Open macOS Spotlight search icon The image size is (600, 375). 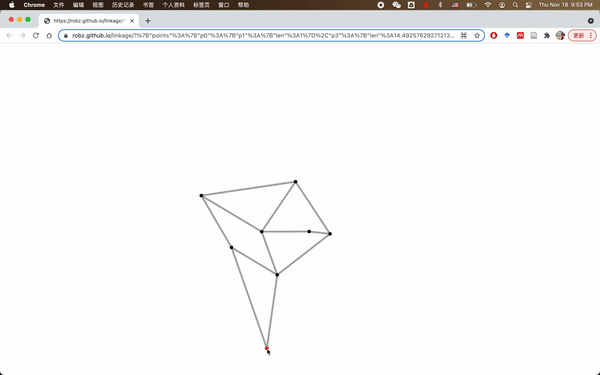[x=515, y=5]
